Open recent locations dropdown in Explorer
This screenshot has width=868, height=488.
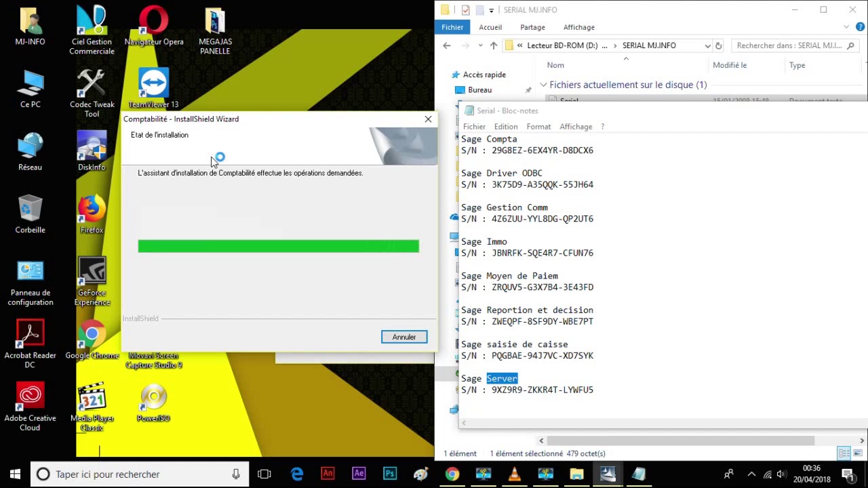tap(480, 45)
